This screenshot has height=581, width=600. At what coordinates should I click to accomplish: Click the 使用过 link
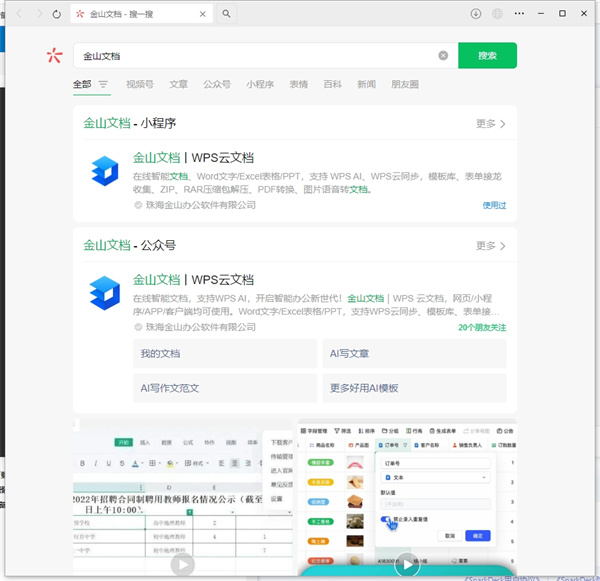click(494, 206)
